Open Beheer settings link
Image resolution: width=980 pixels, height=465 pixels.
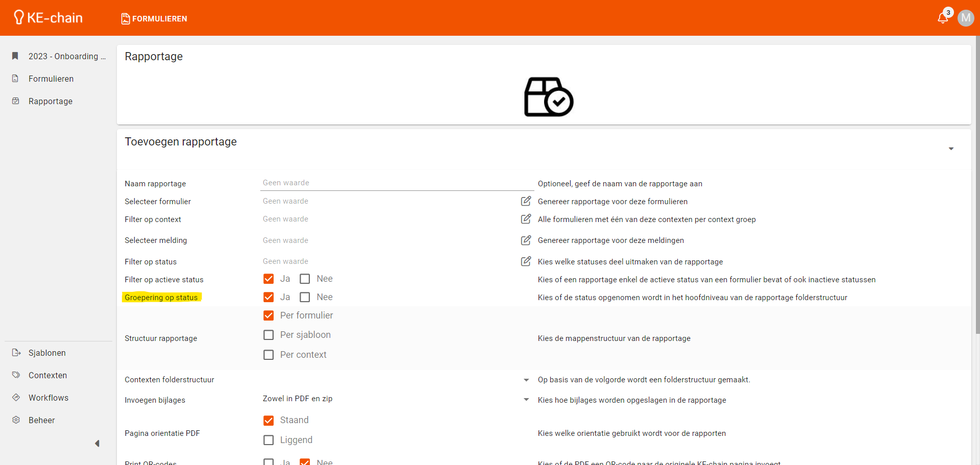tap(41, 420)
